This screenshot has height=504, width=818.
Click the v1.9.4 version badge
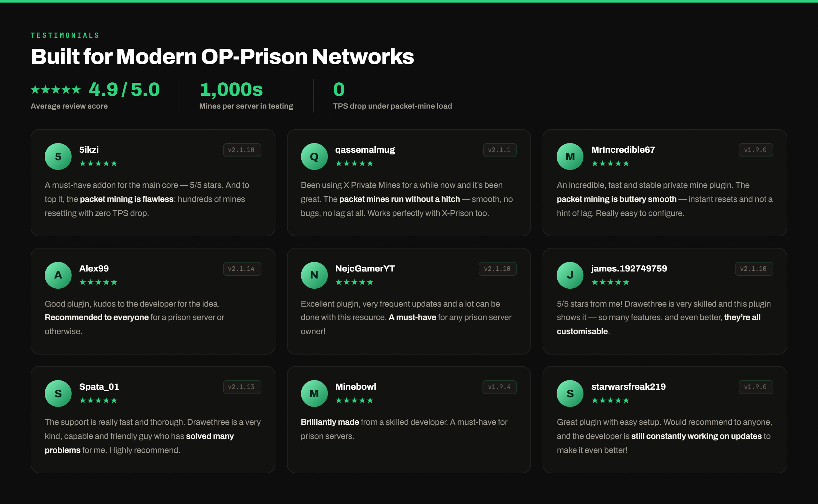[499, 387]
